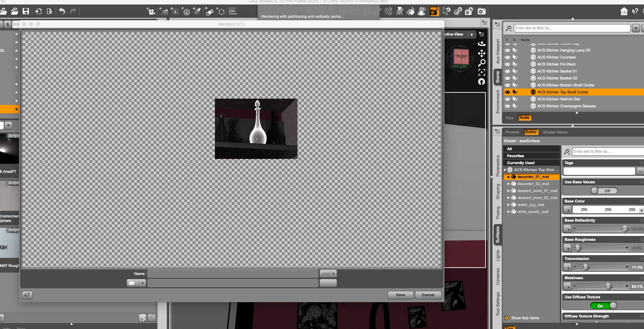
Task: Click the viewport frame selection control
Action: [x=482, y=72]
